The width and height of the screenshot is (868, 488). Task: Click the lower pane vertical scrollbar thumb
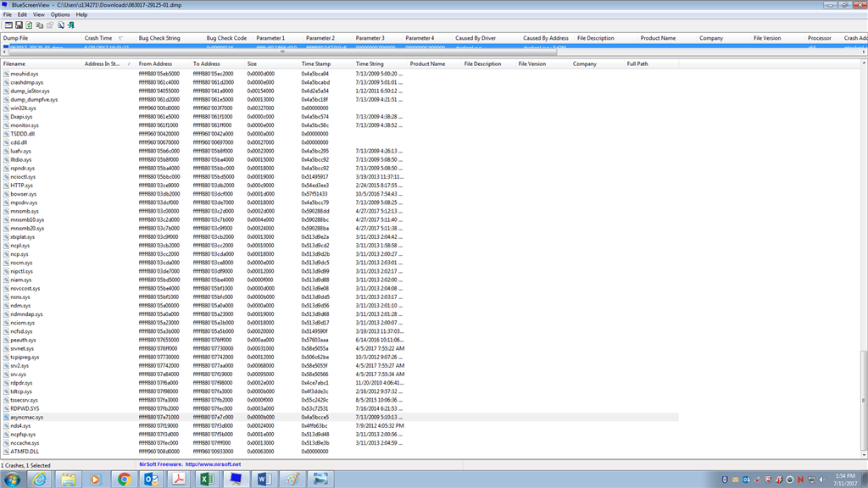864,401
